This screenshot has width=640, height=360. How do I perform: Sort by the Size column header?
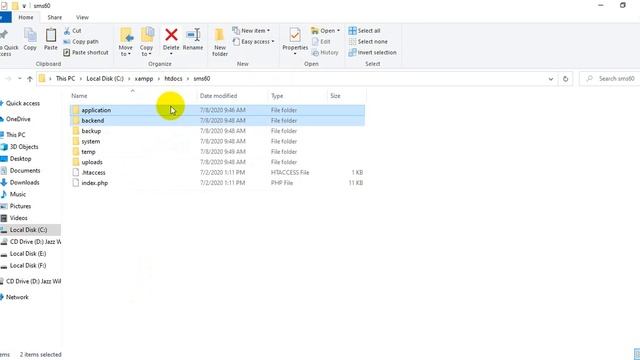click(x=335, y=96)
